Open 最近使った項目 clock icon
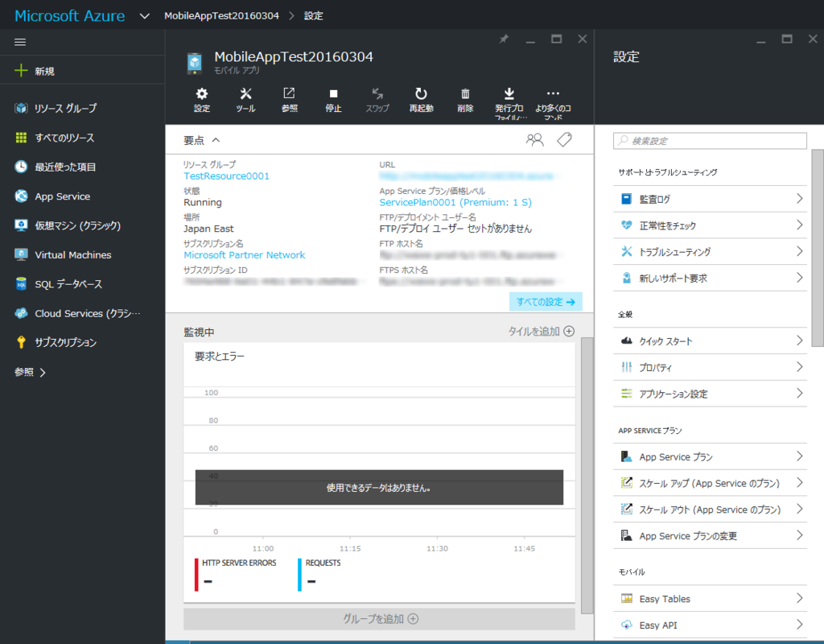This screenshot has height=644, width=824. tap(21, 167)
